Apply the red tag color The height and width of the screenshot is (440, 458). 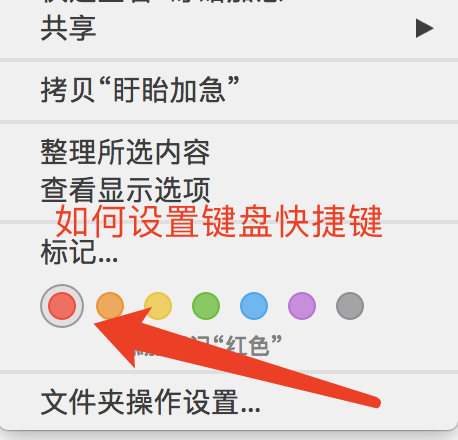62,306
